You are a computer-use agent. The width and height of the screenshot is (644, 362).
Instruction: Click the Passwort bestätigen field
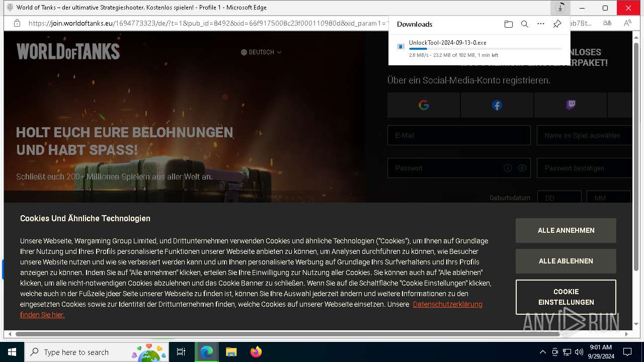coord(584,168)
